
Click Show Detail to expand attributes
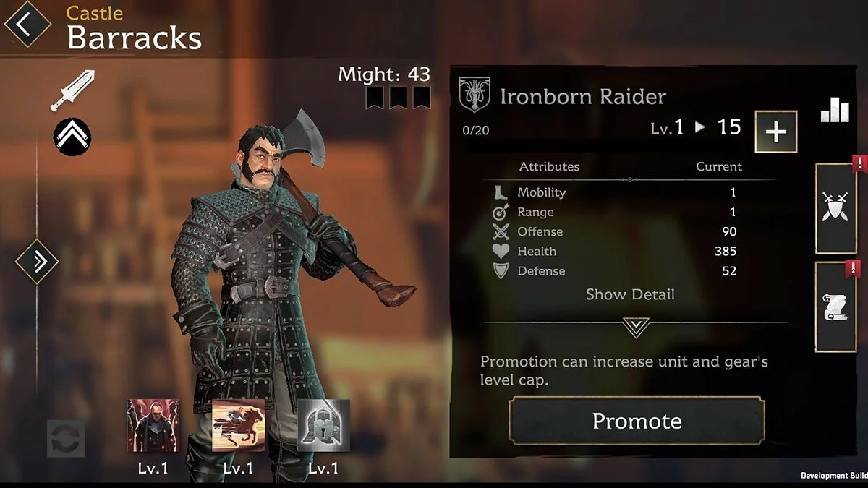point(630,294)
